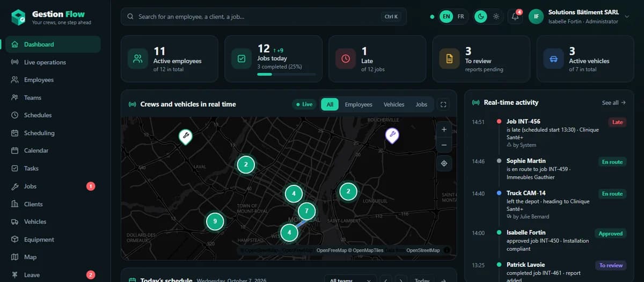Click the Late clock icon
This screenshot has height=282, width=644.
point(346,59)
